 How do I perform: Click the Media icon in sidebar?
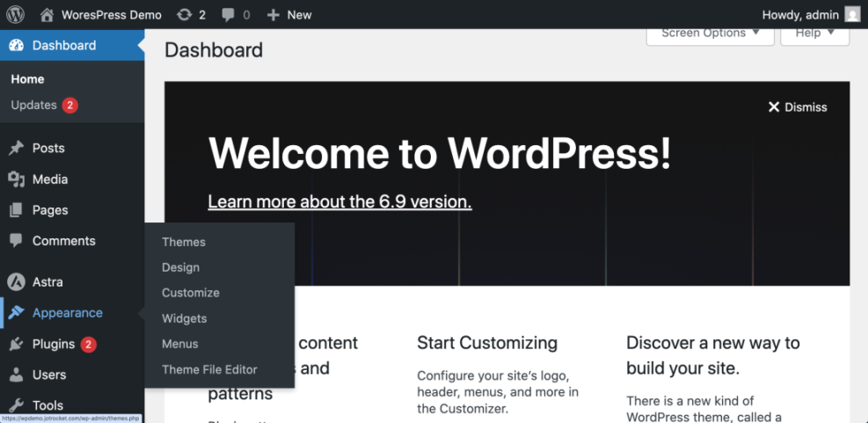[x=17, y=179]
